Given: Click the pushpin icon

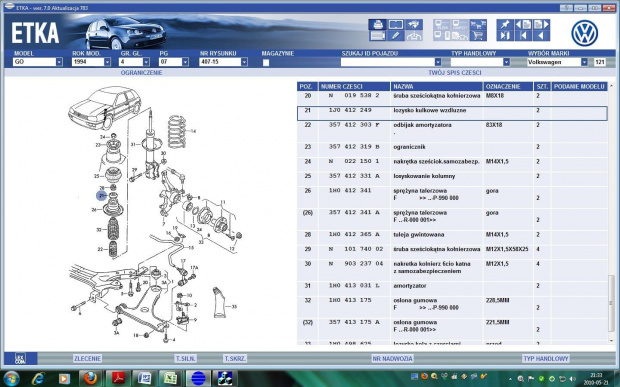Looking at the screenshot, I should [505, 25].
